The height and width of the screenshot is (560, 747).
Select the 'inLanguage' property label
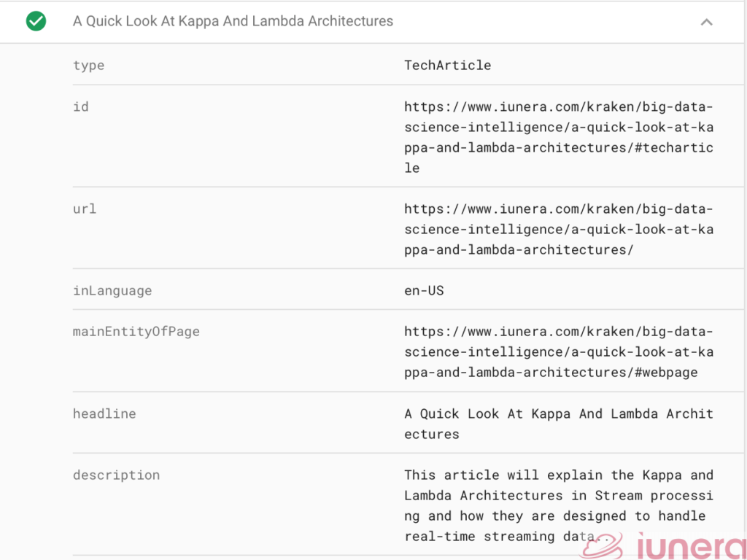(x=112, y=290)
